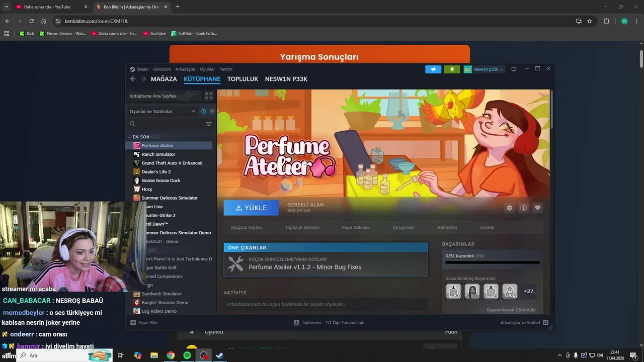Select the 20-perfume achievement icon
The width and height of the screenshot is (644, 362).
[x=453, y=291]
